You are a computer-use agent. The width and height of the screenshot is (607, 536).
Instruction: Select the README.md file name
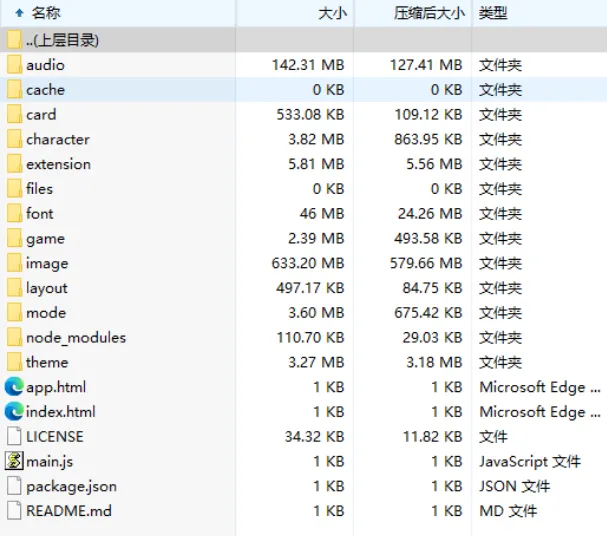(x=69, y=510)
